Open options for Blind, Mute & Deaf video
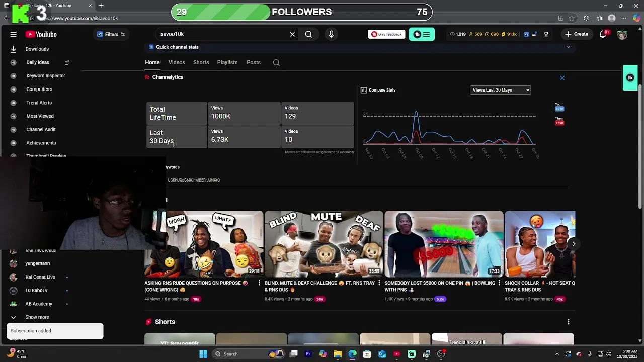644x362 pixels. coord(379,283)
